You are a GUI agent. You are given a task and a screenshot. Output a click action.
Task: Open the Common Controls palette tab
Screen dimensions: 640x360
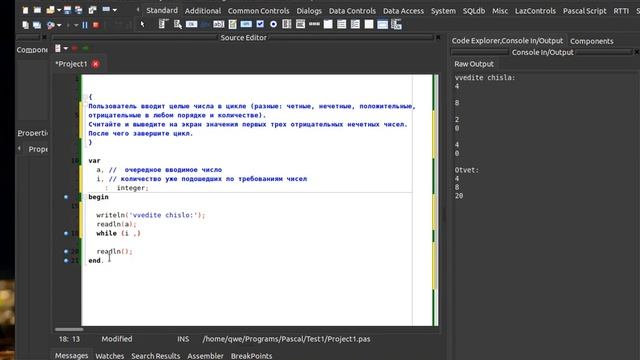coord(258,11)
